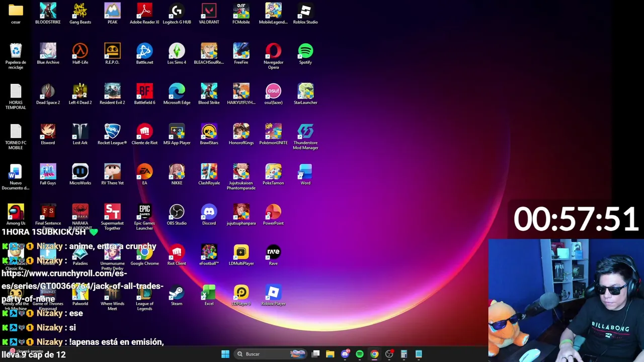644x362 pixels.
Task: Launch PEAK from the desktop
Action: click(112, 14)
